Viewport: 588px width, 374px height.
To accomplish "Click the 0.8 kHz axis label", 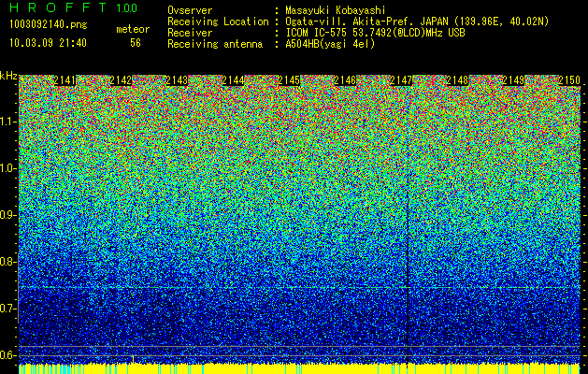I will tap(8, 262).
